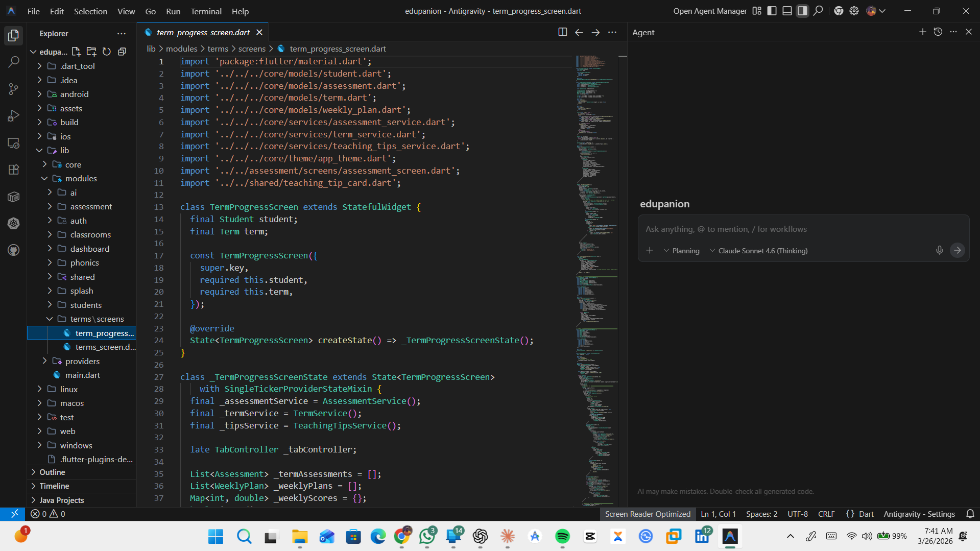
Task: Click the New Folder icon in Explorer
Action: 91,52
